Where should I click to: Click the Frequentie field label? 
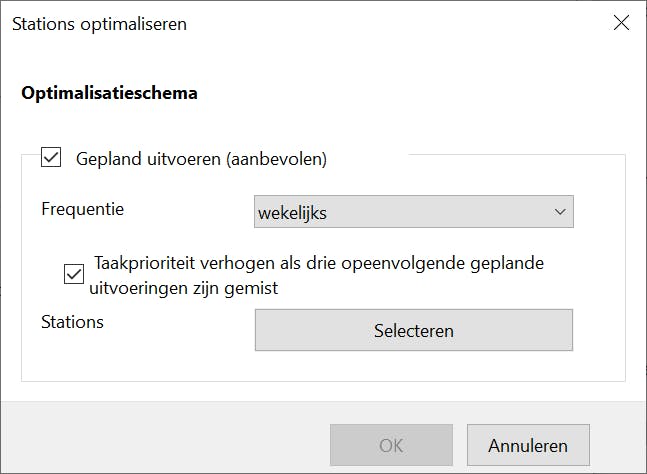[x=83, y=209]
